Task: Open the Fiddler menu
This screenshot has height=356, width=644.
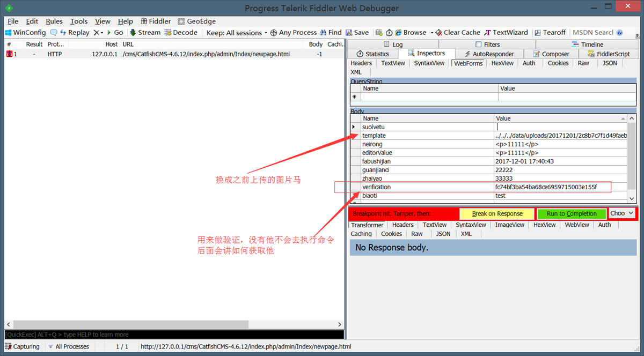Action: coord(156,21)
